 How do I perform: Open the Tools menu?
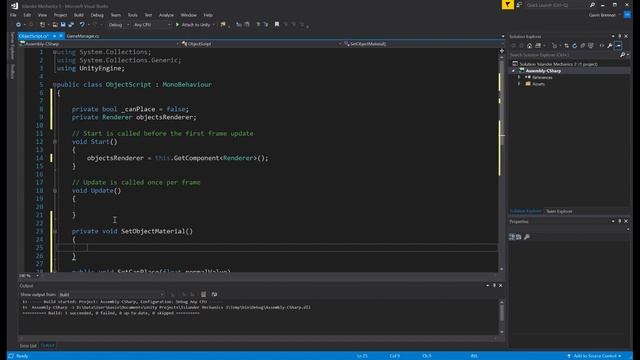coord(133,15)
